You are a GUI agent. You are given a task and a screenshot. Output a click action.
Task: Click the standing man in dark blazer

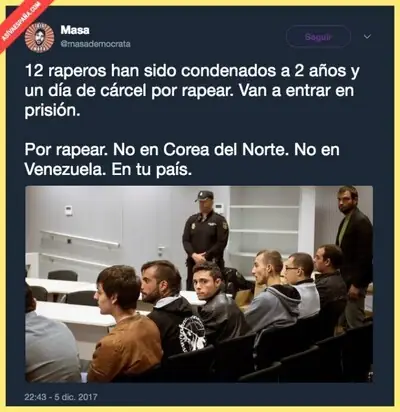[x=353, y=253]
